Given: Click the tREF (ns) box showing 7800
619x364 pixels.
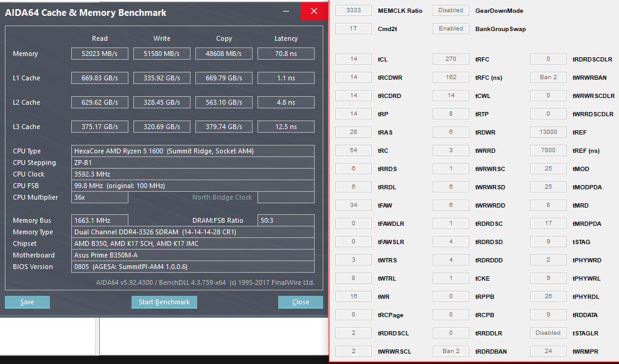Looking at the screenshot, I should point(548,150).
